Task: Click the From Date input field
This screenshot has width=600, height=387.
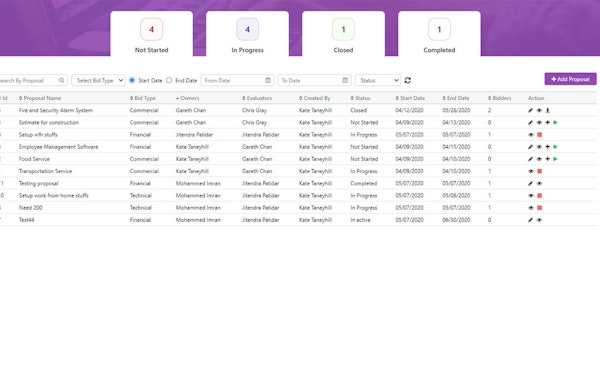Action: pyautogui.click(x=237, y=80)
